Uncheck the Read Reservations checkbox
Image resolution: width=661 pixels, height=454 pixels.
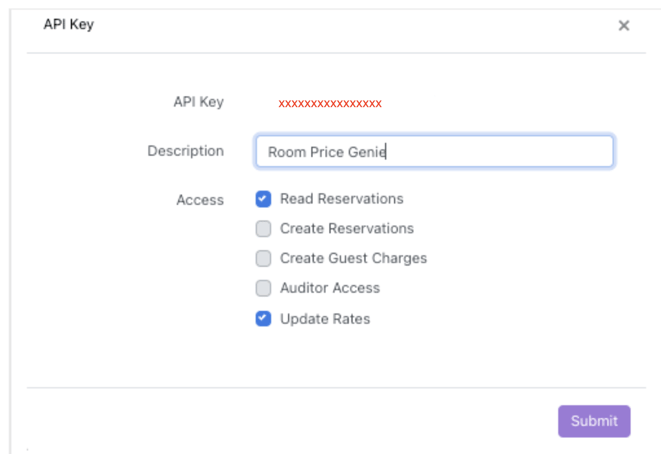point(264,199)
